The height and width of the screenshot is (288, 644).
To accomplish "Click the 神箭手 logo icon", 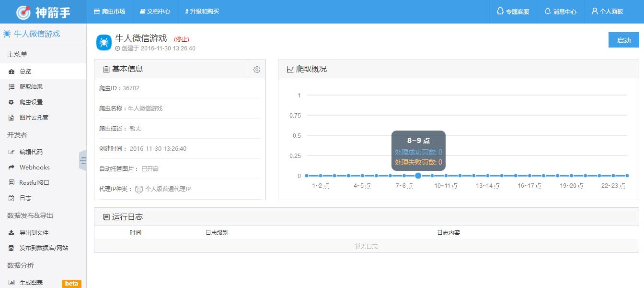I will pyautogui.click(x=23, y=12).
